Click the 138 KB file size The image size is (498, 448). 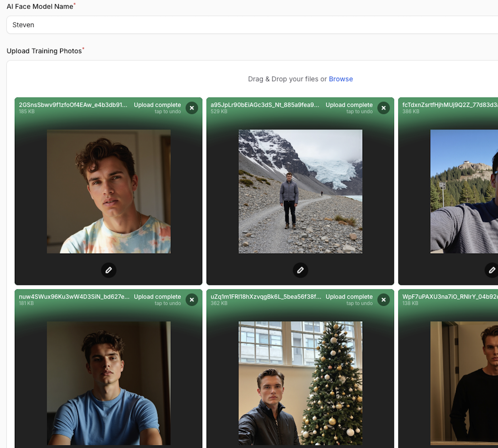[x=410, y=303]
